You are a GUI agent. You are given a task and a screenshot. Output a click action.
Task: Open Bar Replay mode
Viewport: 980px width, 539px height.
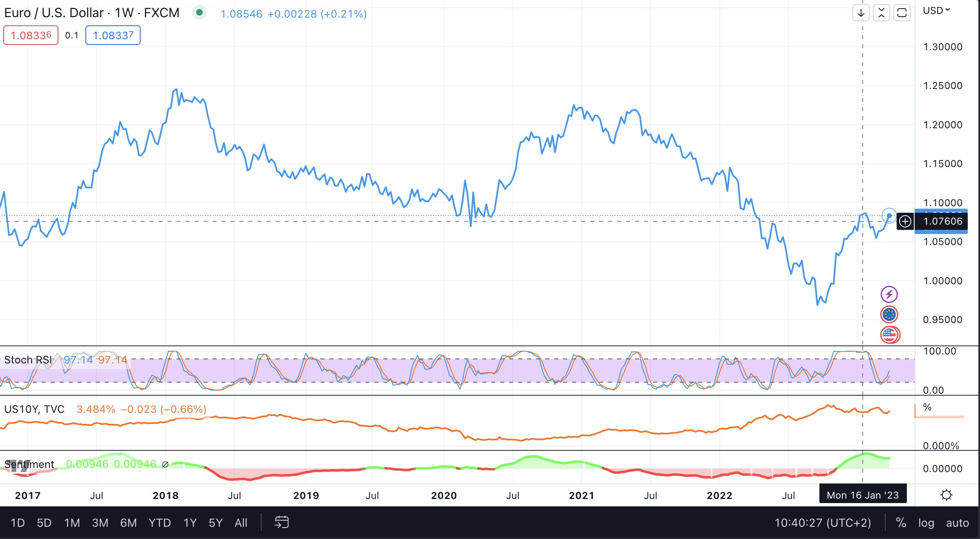pyautogui.click(x=282, y=522)
